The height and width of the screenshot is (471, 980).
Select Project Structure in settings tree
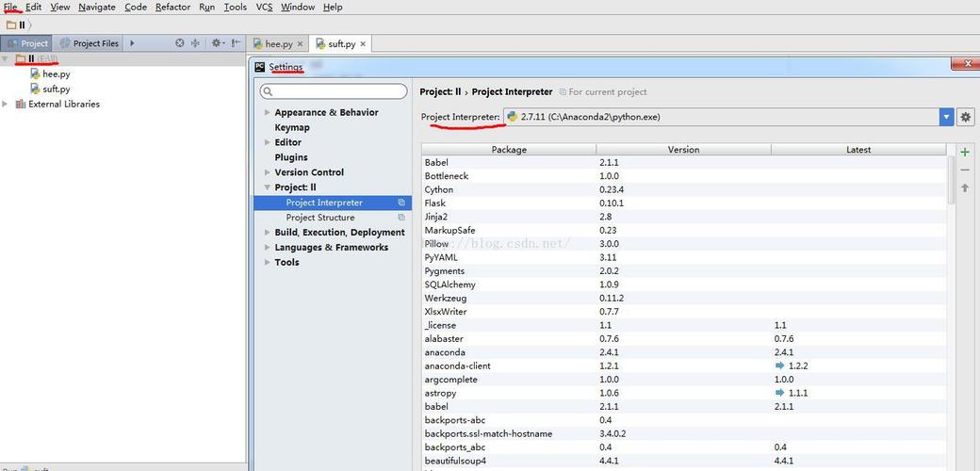tap(320, 218)
